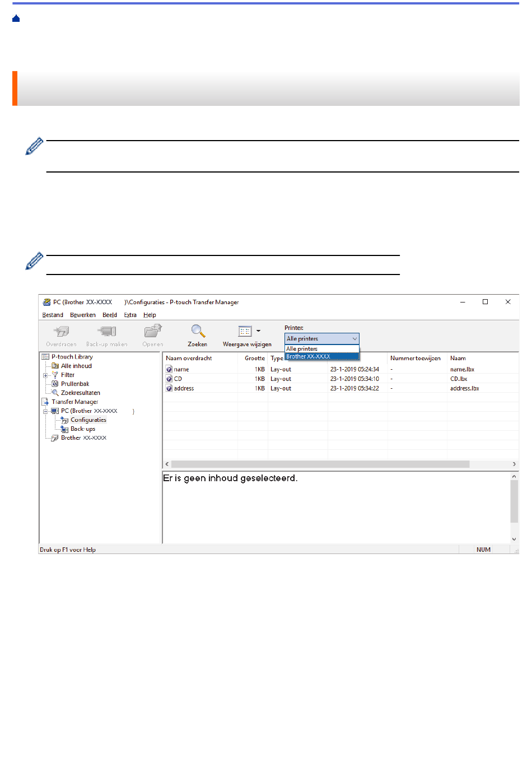Click the address layout file icon
Image resolution: width=532 pixels, height=777 pixels.
[169, 388]
